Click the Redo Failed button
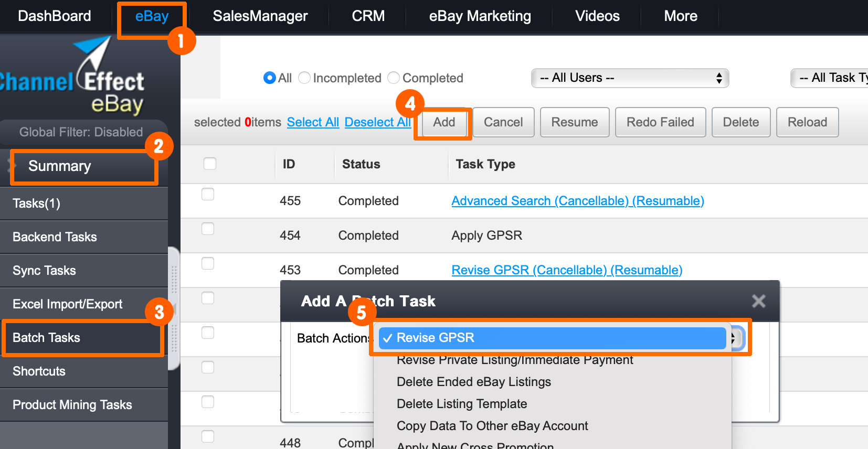Screen dimensions: 868x449 (x=660, y=122)
